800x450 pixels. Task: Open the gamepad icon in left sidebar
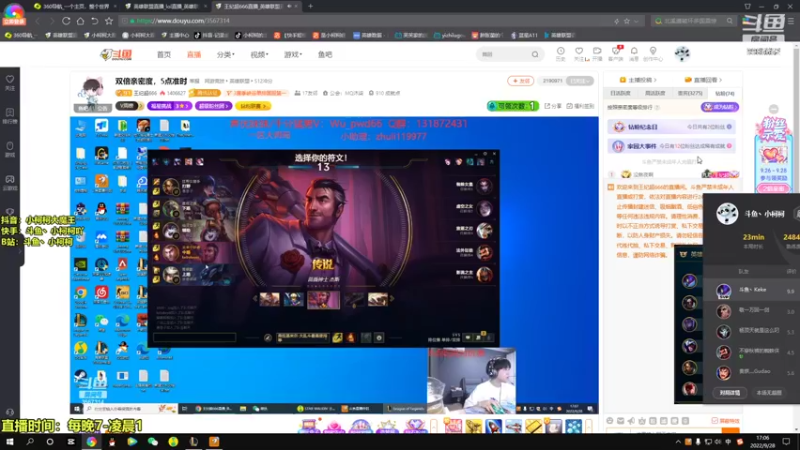click(10, 179)
